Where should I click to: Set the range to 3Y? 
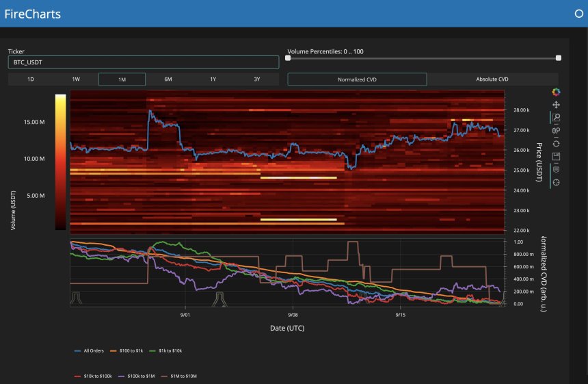click(256, 79)
